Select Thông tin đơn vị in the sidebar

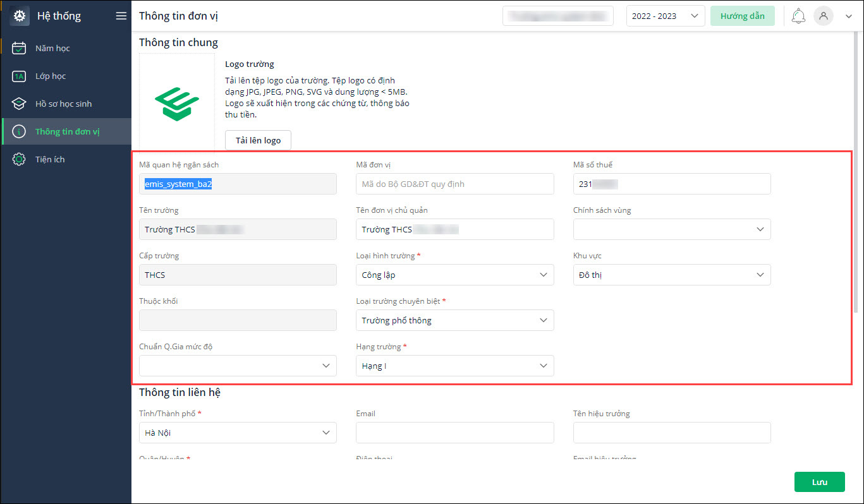(66, 131)
